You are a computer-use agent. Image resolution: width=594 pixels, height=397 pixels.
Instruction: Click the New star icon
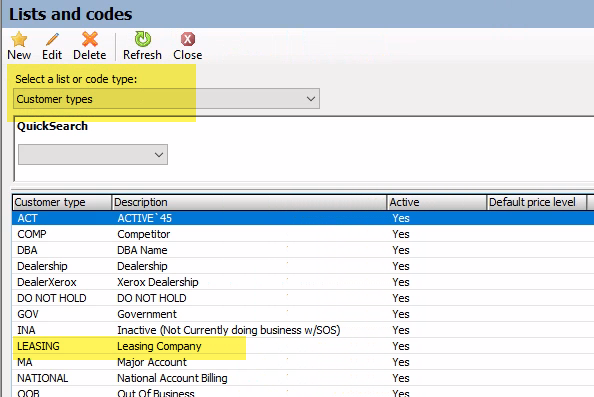(x=19, y=39)
